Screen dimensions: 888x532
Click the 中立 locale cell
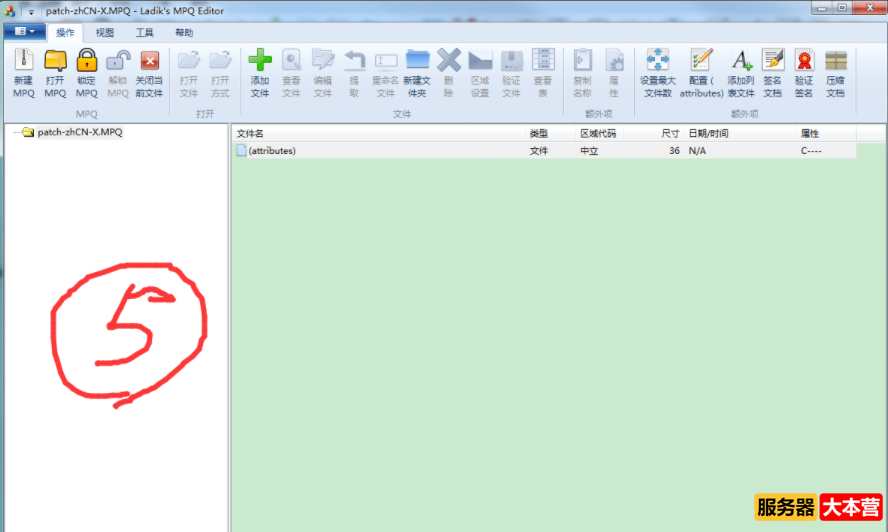point(589,151)
